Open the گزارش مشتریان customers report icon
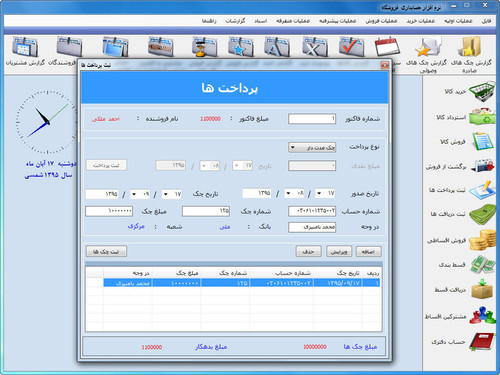Screen dimensions: 500x375 [25, 47]
